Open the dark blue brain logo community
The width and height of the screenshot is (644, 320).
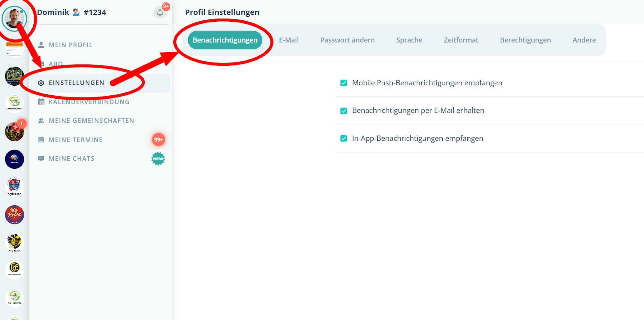click(14, 159)
